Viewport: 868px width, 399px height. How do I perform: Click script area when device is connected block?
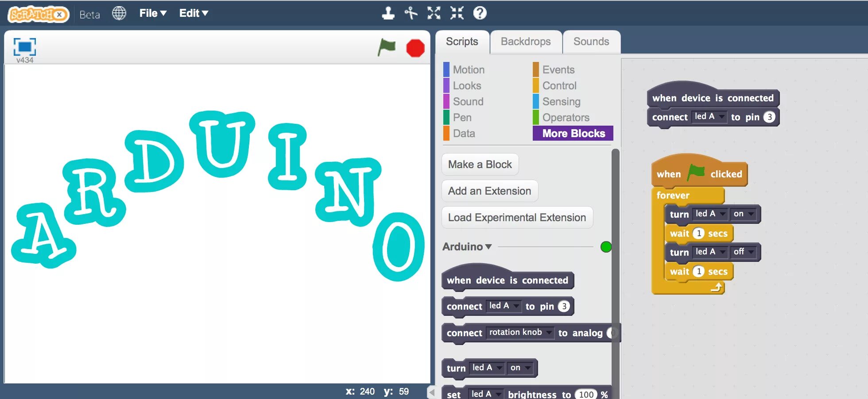(x=713, y=97)
